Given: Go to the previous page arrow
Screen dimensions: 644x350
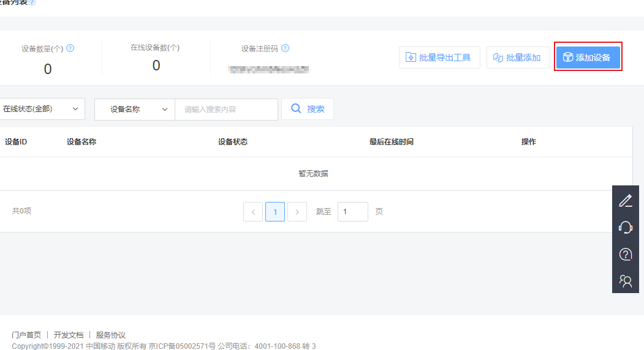Looking at the screenshot, I should coord(253,212).
